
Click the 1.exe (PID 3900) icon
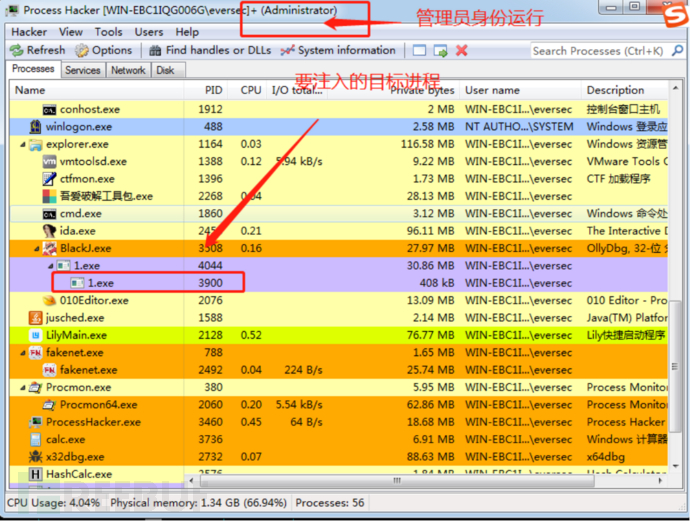[x=77, y=283]
